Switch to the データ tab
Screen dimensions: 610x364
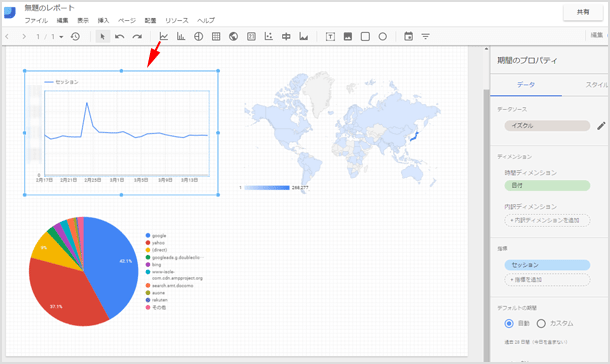pos(526,85)
